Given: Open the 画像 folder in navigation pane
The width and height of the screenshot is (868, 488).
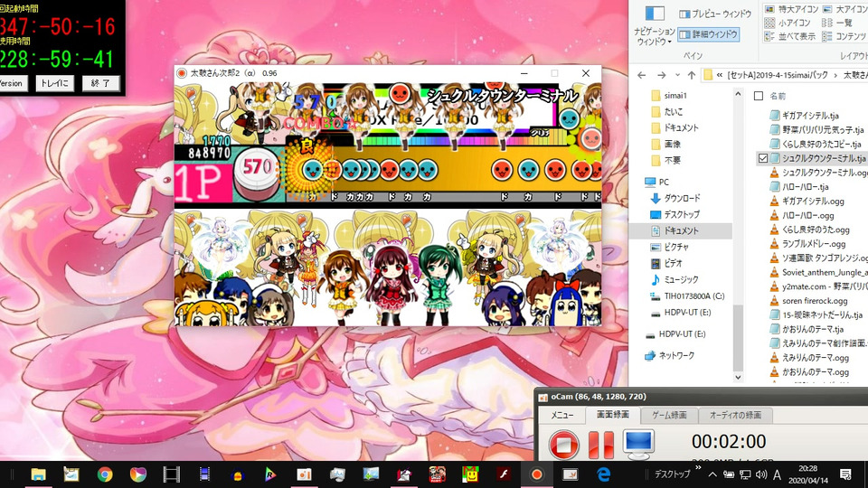Looking at the screenshot, I should click(672, 144).
